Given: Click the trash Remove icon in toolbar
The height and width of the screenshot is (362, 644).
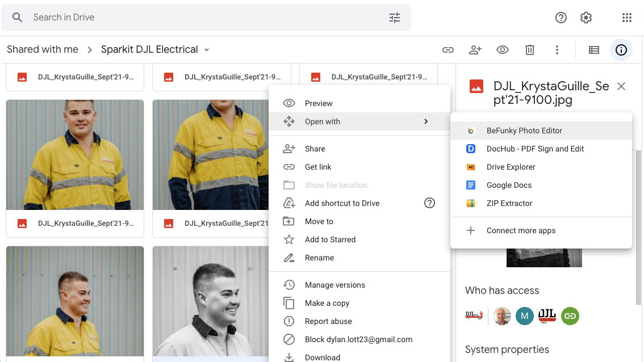Looking at the screenshot, I should [x=530, y=50].
